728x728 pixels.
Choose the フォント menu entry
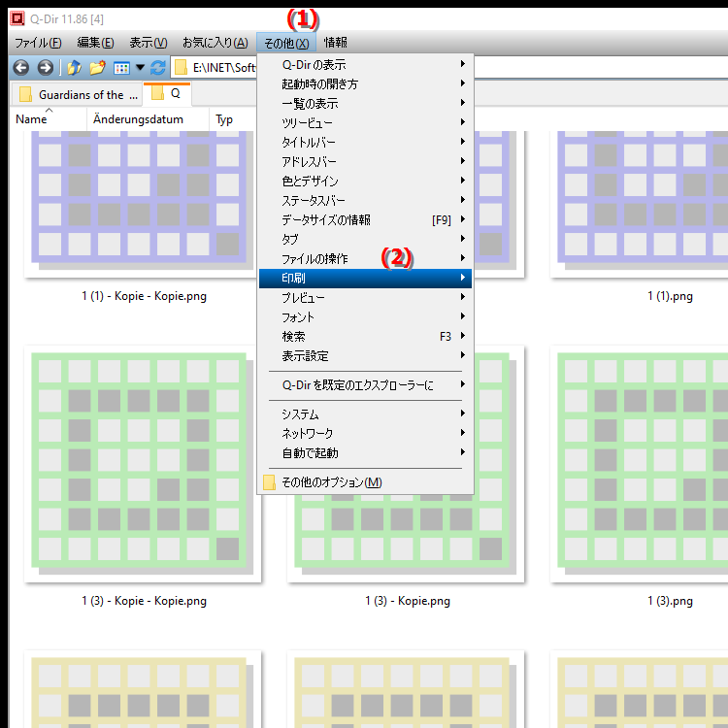365,316
